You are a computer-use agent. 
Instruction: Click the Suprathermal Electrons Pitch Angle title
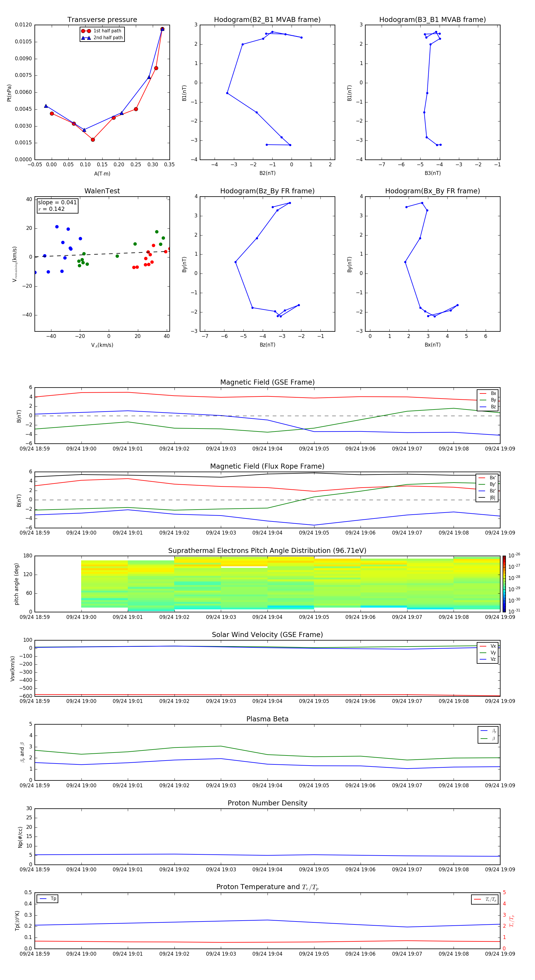[267, 551]
